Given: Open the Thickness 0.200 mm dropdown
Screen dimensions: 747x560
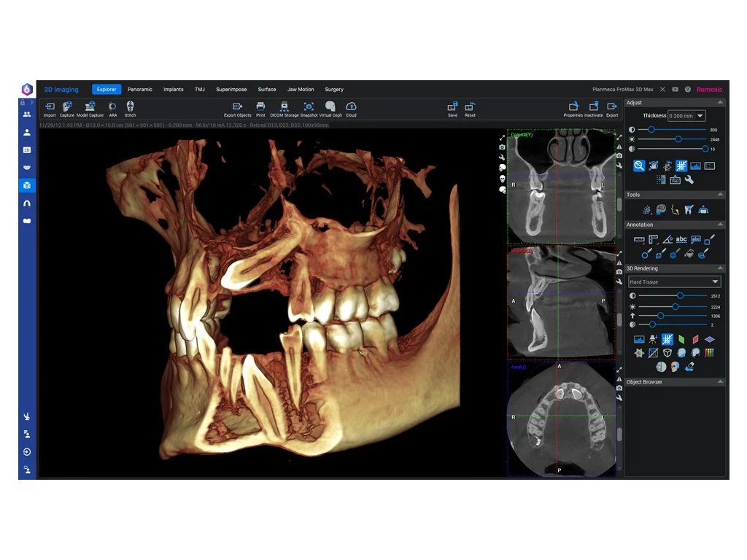Looking at the screenshot, I should pyautogui.click(x=686, y=116).
